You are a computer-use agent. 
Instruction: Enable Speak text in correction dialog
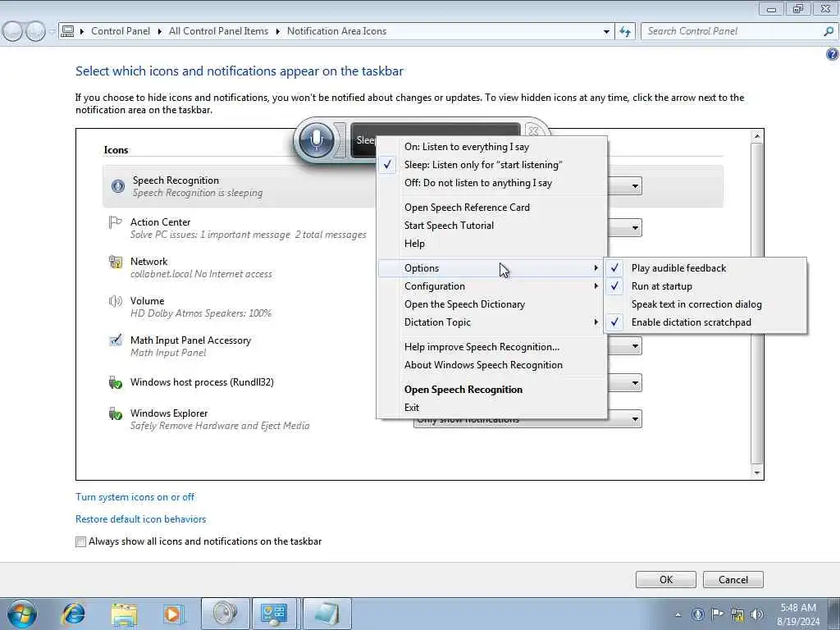click(x=705, y=304)
